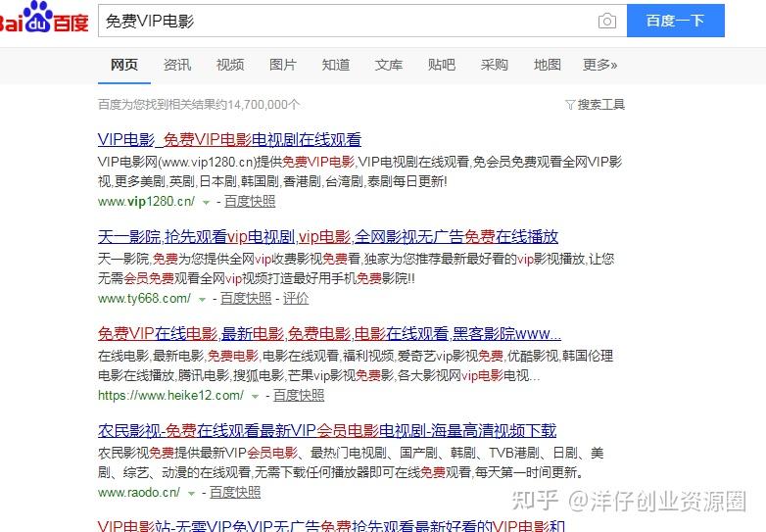Open result VIP电影_免费VIP电影电视剧在线观看
This screenshot has width=766, height=532.
tap(229, 140)
